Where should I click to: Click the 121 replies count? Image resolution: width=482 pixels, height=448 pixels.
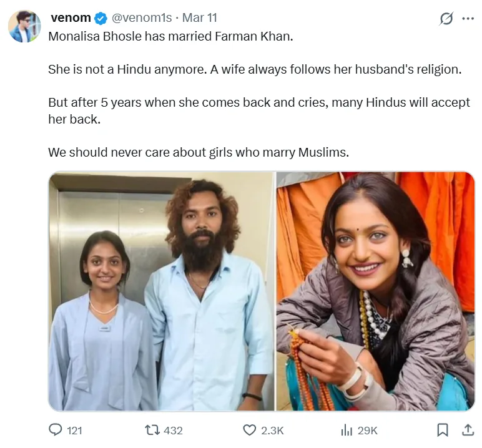click(74, 431)
